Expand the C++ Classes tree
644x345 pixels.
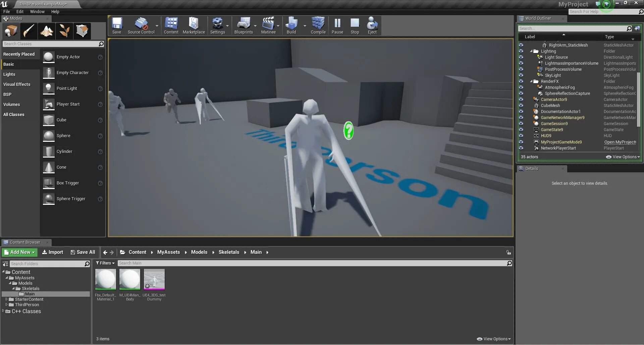tap(3, 311)
